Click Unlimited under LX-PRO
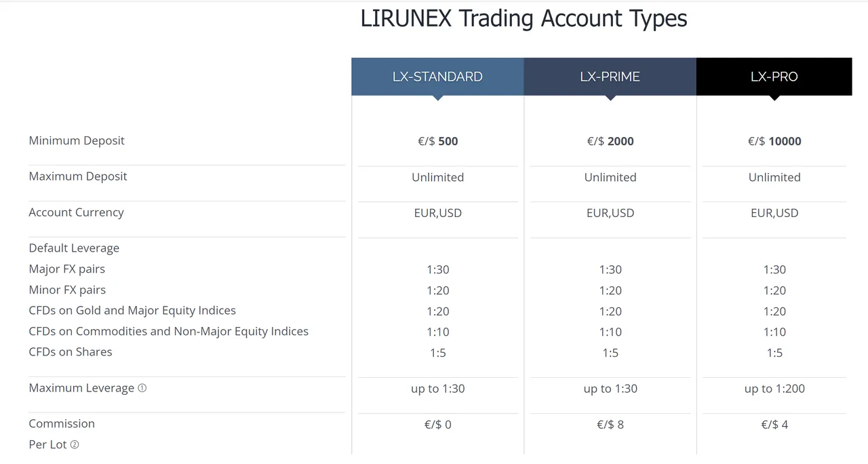Viewport: 868px width, 464px height. pyautogui.click(x=774, y=177)
